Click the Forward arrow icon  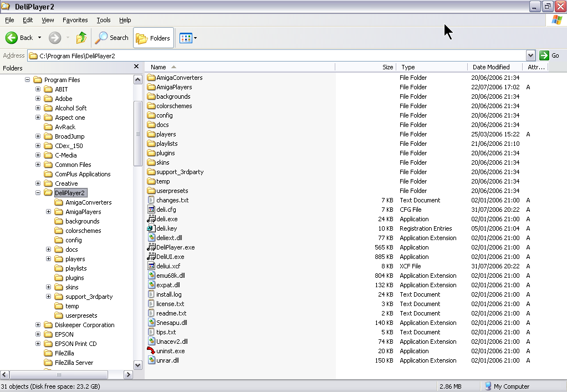pos(55,38)
